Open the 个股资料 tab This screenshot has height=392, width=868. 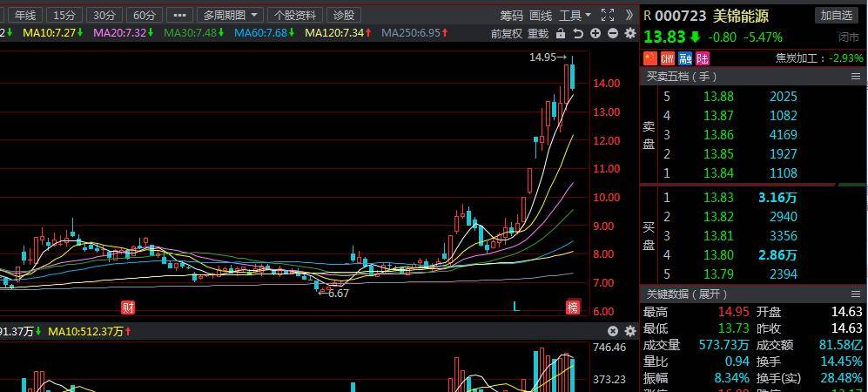296,15
